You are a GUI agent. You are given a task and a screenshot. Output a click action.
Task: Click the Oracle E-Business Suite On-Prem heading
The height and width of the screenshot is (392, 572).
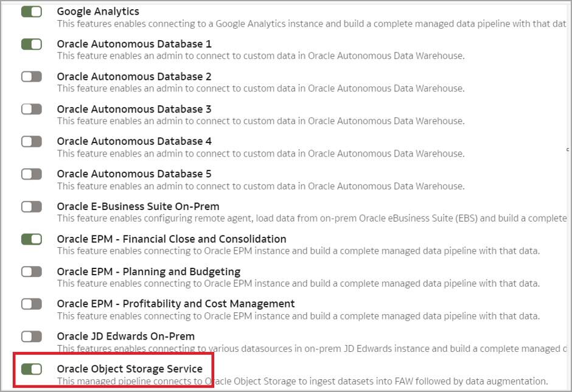138,206
